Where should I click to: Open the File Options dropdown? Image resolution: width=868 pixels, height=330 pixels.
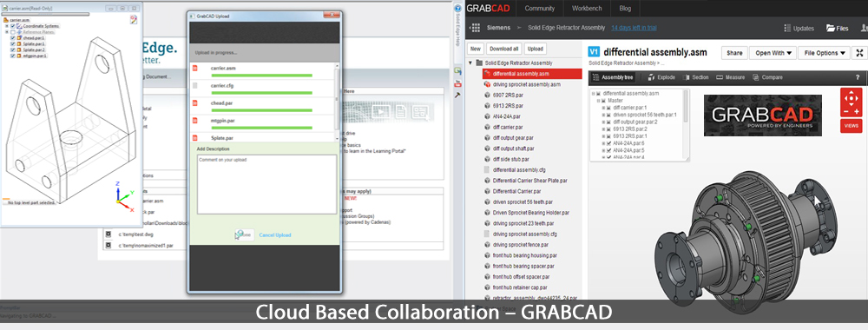coord(825,53)
